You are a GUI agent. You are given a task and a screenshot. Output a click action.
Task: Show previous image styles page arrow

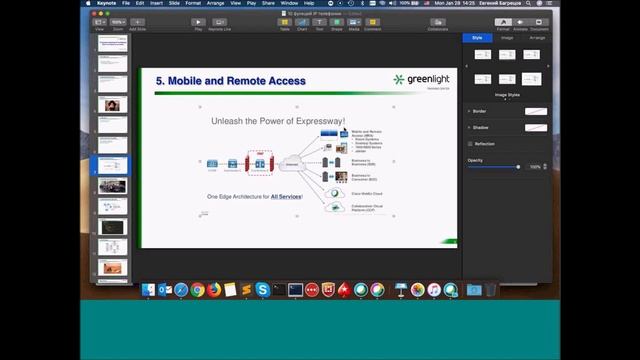click(x=467, y=66)
